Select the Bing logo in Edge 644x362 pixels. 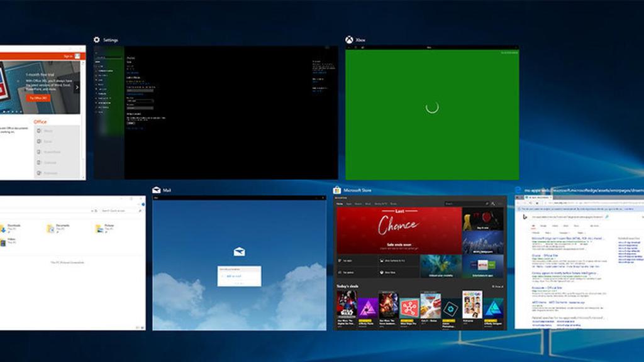525,216
